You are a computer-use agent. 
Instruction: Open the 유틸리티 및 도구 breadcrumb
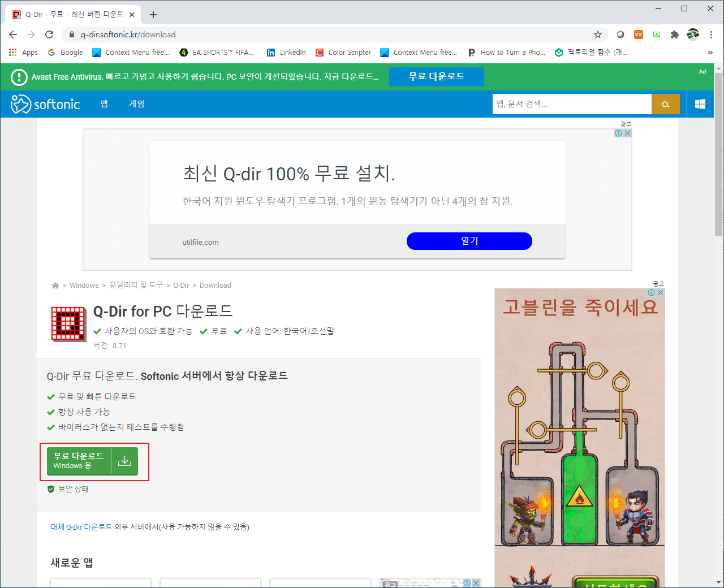point(136,286)
